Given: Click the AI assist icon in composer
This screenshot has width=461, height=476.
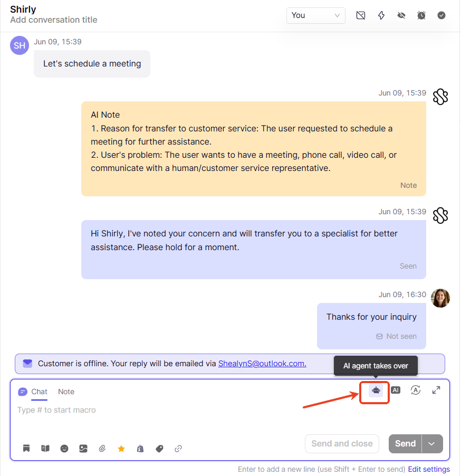Looking at the screenshot, I should pos(396,390).
